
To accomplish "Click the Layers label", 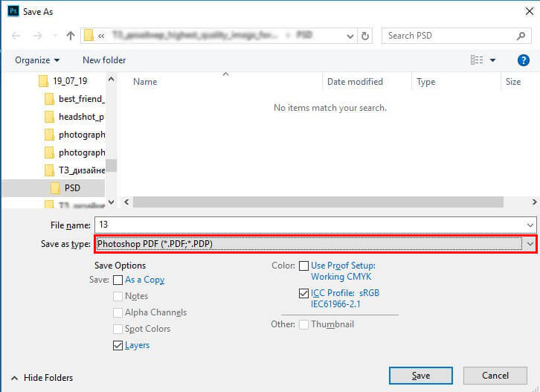I will pyautogui.click(x=137, y=345).
